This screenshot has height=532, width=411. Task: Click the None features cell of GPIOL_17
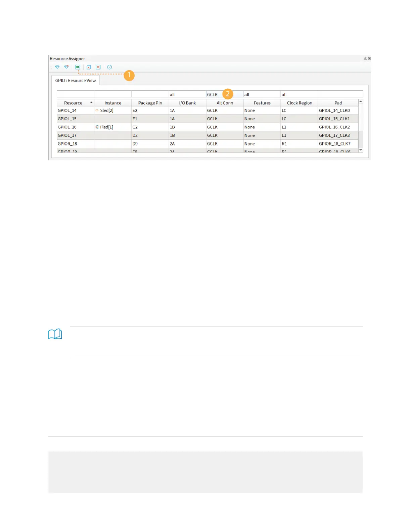click(262, 135)
